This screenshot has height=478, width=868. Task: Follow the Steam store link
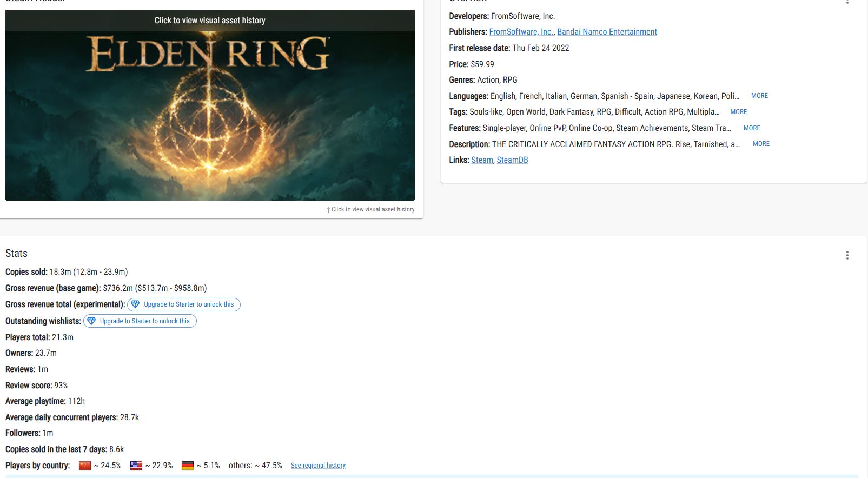pyautogui.click(x=482, y=160)
